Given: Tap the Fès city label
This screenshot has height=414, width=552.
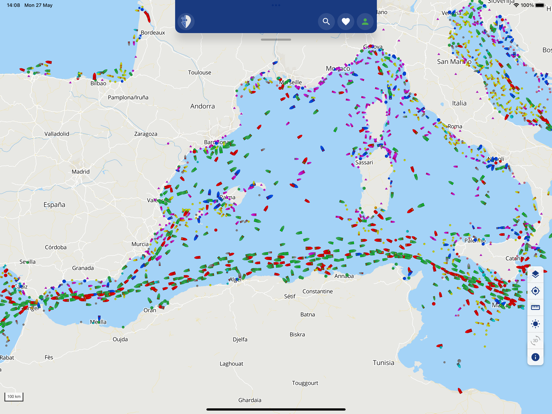Looking at the screenshot, I should point(49,357).
